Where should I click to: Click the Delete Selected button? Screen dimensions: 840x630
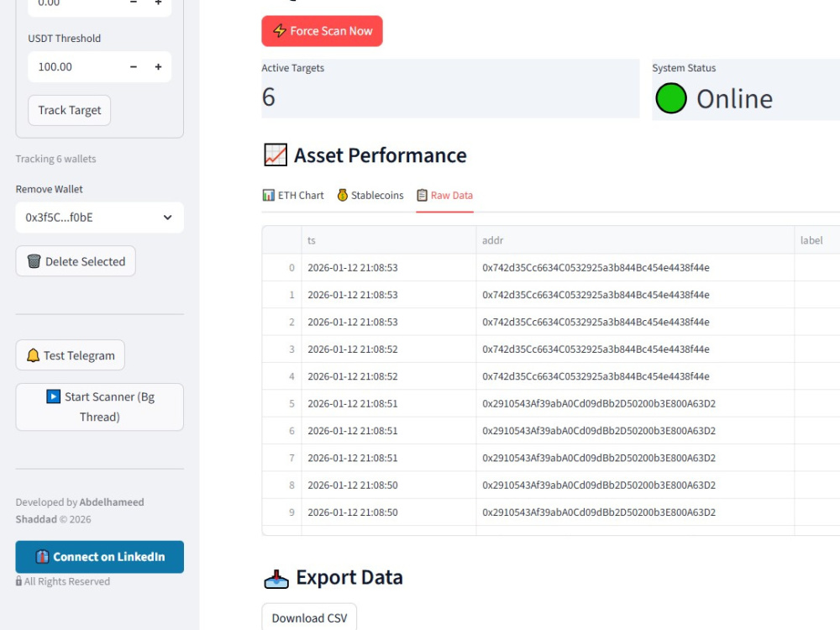[76, 261]
